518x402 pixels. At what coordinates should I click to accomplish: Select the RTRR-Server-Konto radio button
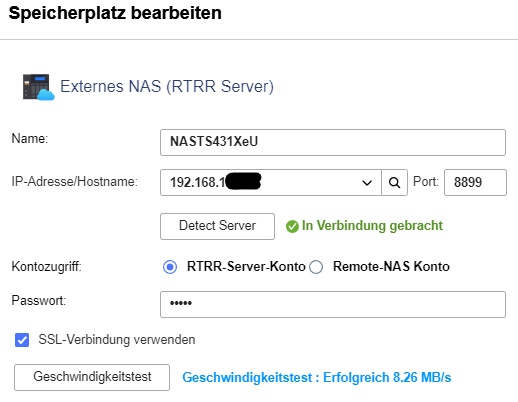coord(170,267)
